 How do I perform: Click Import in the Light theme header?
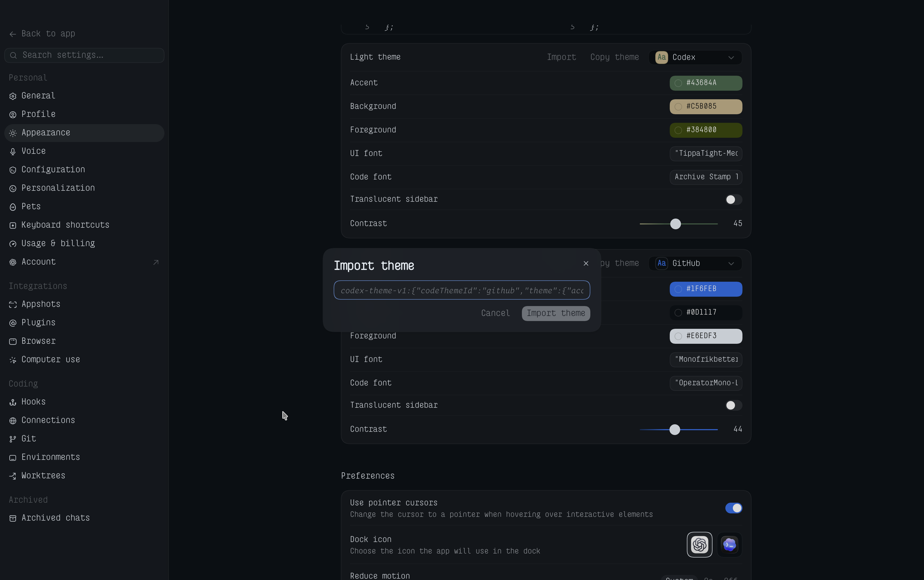(x=561, y=57)
